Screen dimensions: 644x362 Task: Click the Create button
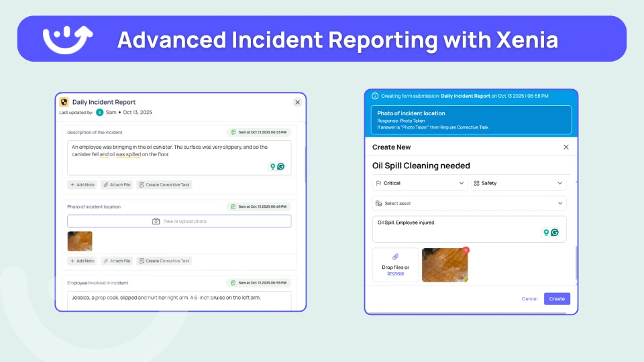[x=557, y=299]
